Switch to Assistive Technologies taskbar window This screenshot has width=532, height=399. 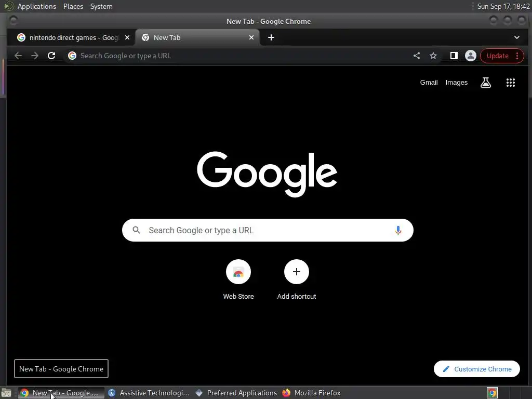pyautogui.click(x=149, y=393)
